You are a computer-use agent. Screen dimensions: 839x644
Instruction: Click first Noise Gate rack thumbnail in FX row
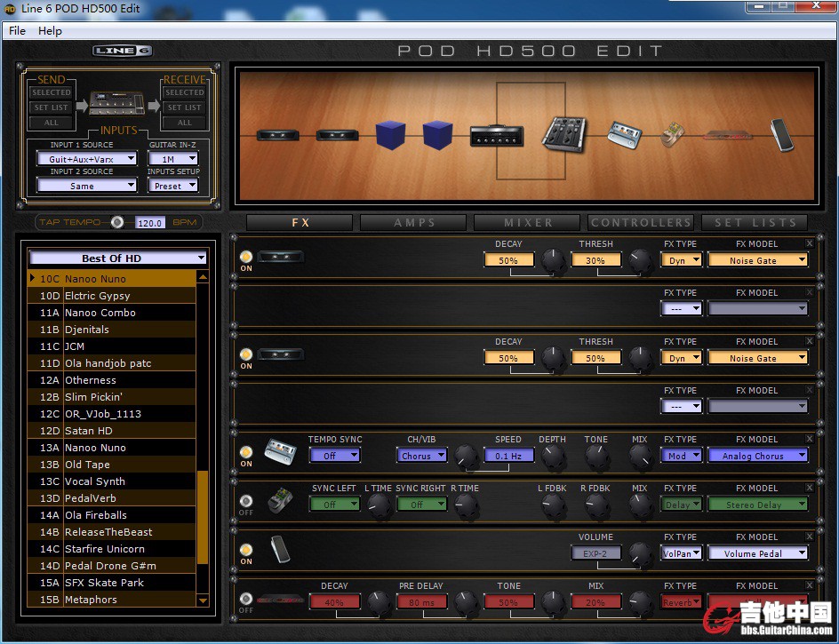click(281, 257)
